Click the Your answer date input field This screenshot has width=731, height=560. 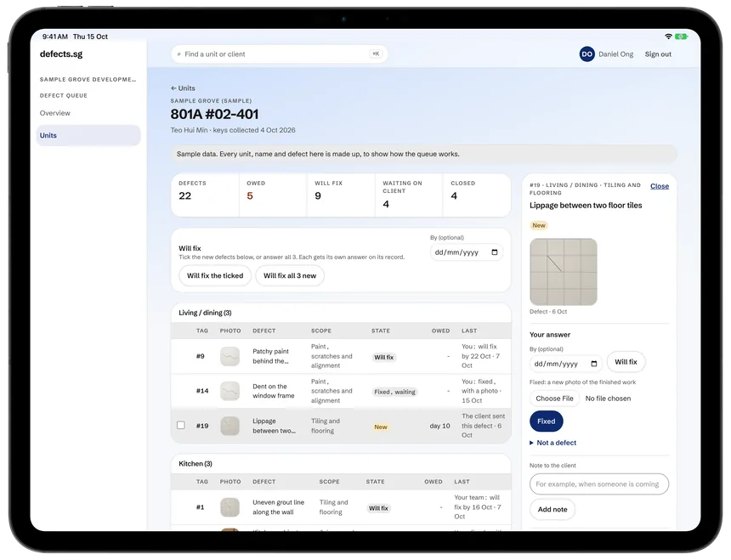point(565,364)
